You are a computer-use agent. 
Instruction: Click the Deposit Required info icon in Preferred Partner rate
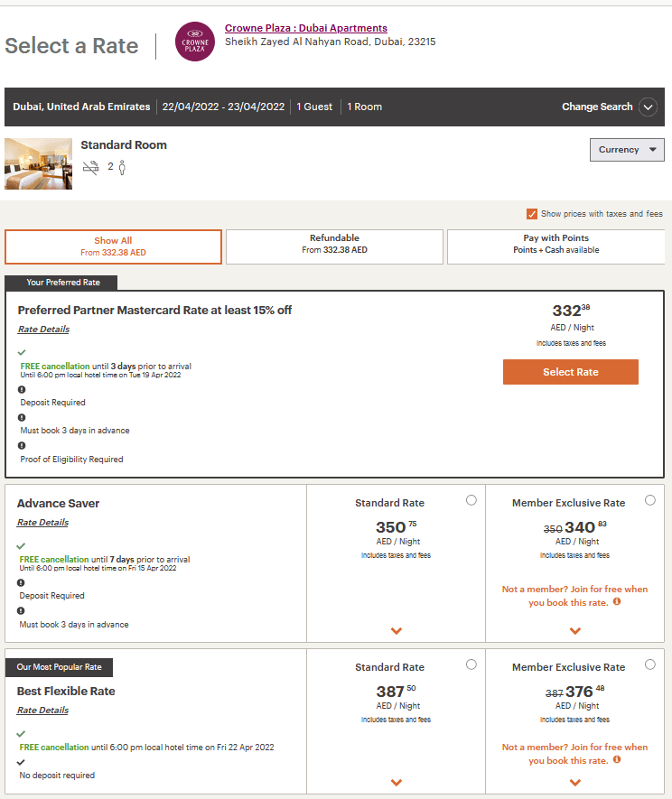[x=22, y=389]
